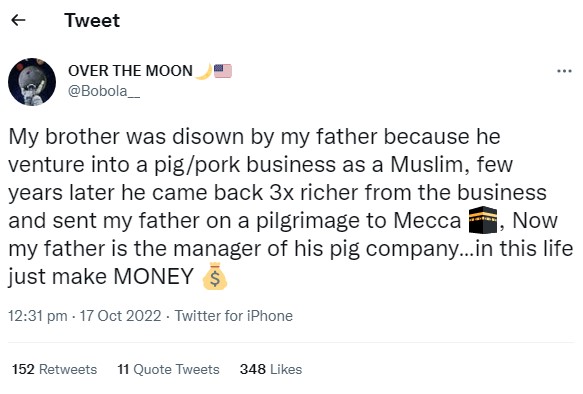
Task: Click the word Mecca in the tweet
Action: [427, 221]
